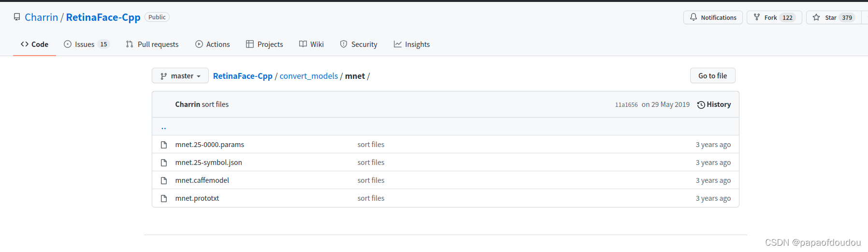Click '3 years ago' for mnet.prototxt
Viewport: 868px width, 252px height.
tap(713, 198)
